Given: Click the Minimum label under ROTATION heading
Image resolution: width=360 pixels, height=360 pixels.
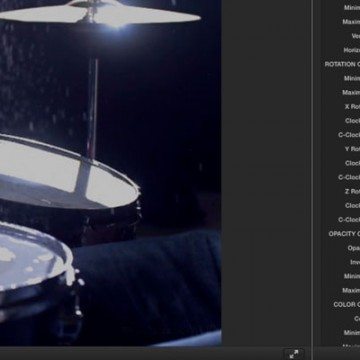Looking at the screenshot, I should pos(352,78).
